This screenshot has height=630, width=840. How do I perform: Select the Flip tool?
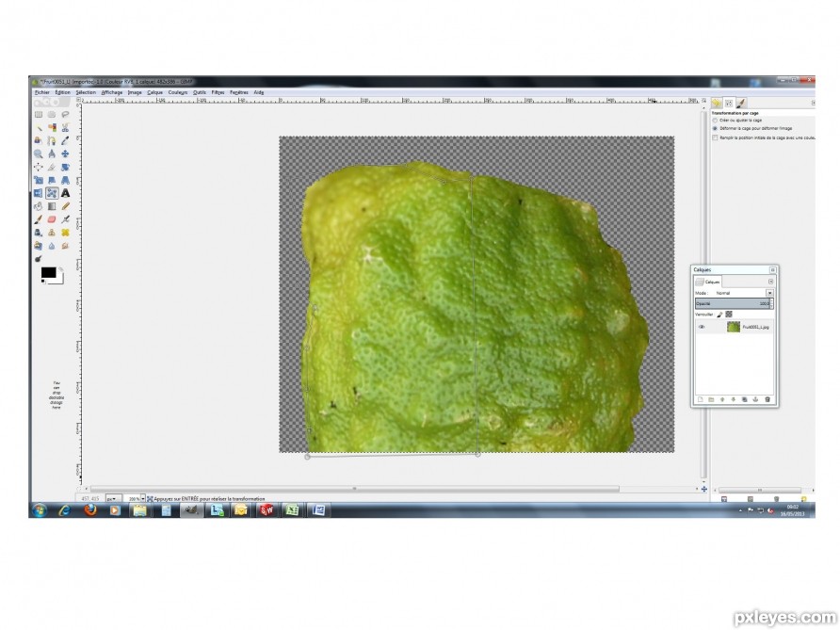pyautogui.click(x=39, y=193)
